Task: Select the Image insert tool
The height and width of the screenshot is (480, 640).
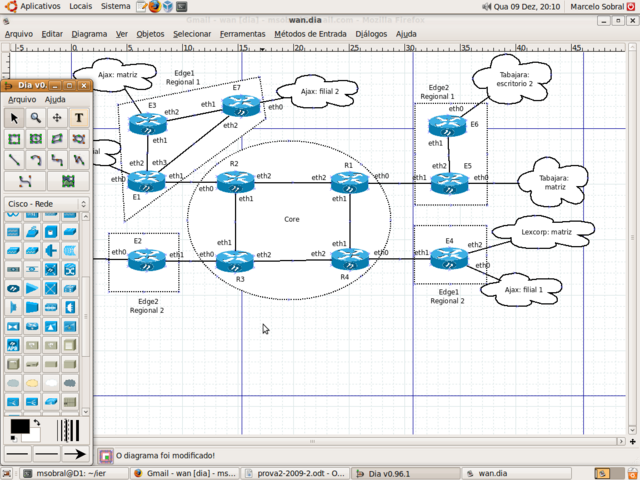Action: (68, 181)
